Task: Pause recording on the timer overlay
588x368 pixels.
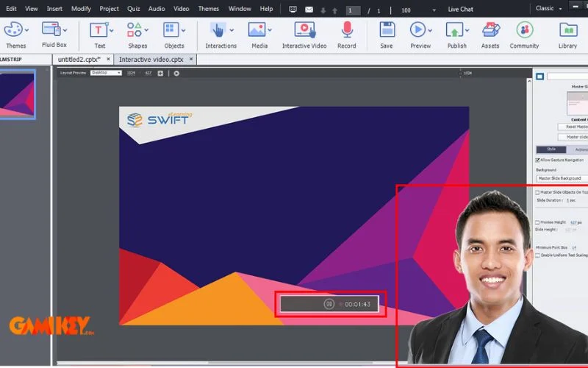Action: [329, 304]
